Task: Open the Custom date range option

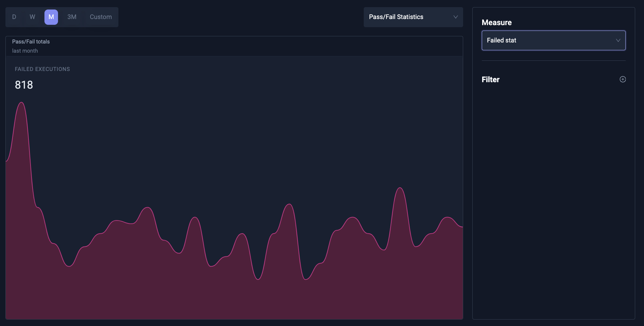Action: pyautogui.click(x=101, y=17)
